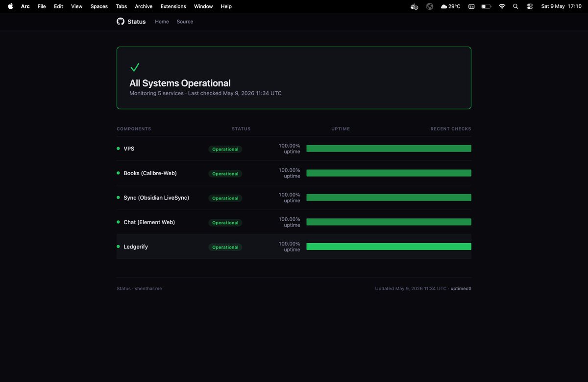The image size is (588, 382).
Task: Click the Status title next to the GitHub logo
Action: click(x=137, y=22)
